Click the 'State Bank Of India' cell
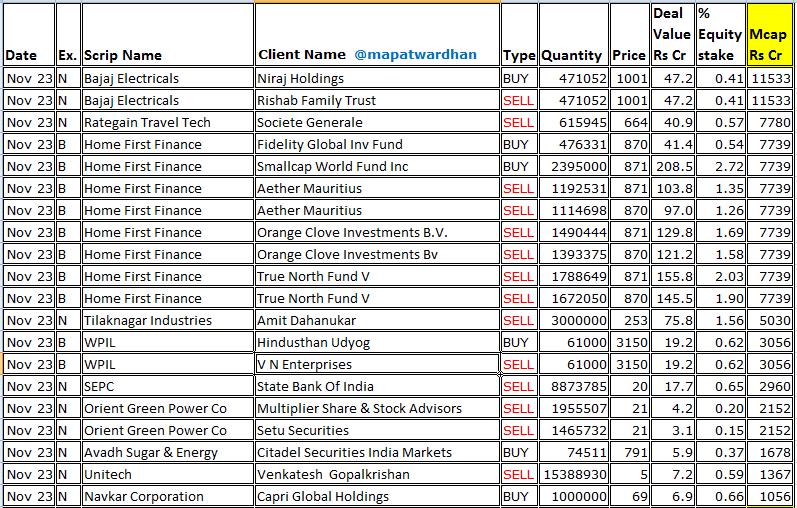Viewport: 797px width, 508px height. 378,386
